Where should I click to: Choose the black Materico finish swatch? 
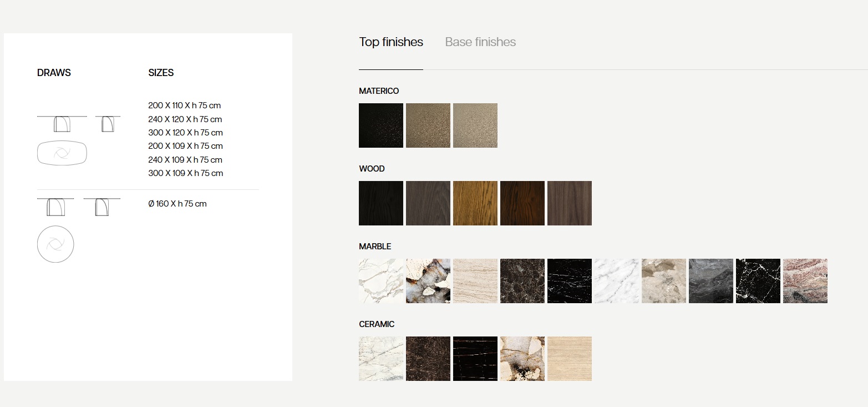coord(381,125)
